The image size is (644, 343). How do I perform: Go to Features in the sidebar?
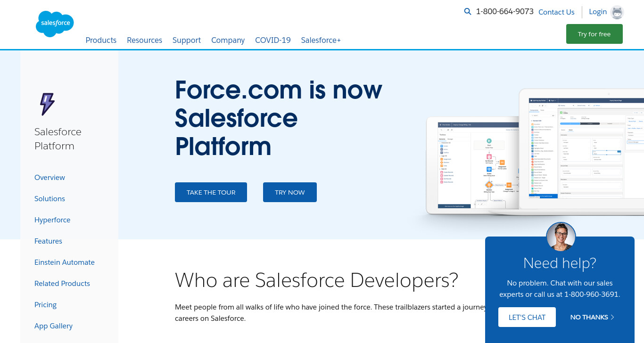48,241
